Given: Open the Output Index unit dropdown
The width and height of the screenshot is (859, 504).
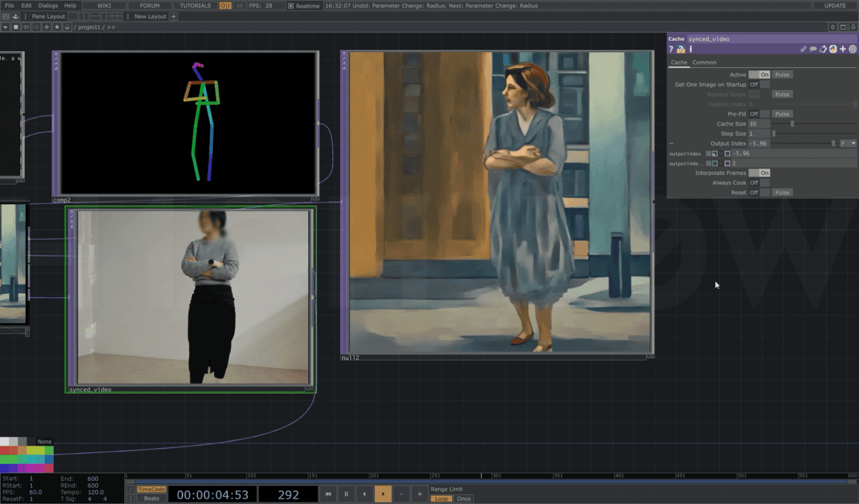Looking at the screenshot, I should [x=848, y=144].
